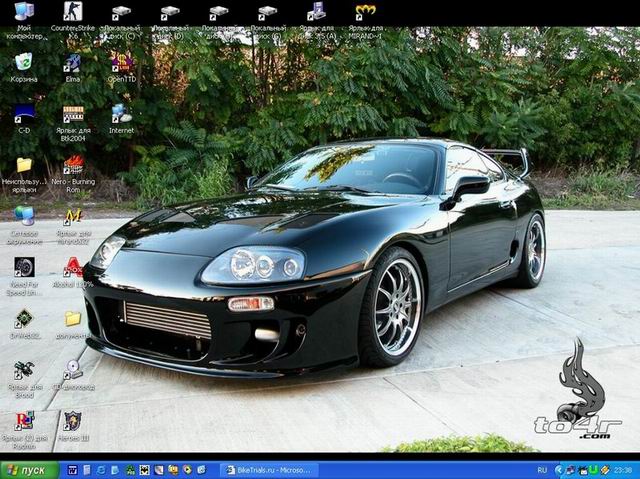Open the документы folder on the desktop
This screenshot has height=479, width=640.
[x=72, y=319]
